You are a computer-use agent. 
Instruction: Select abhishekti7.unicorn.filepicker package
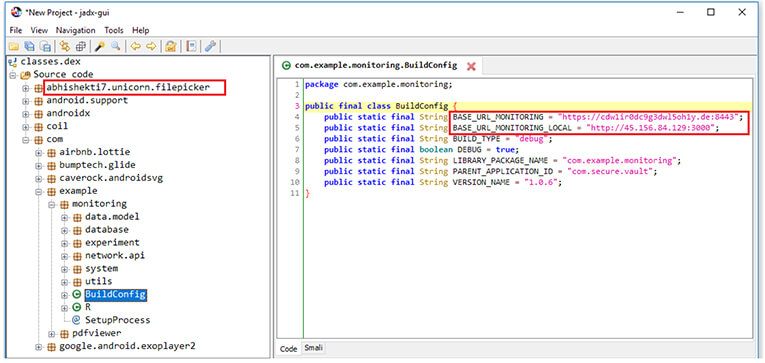pos(128,87)
